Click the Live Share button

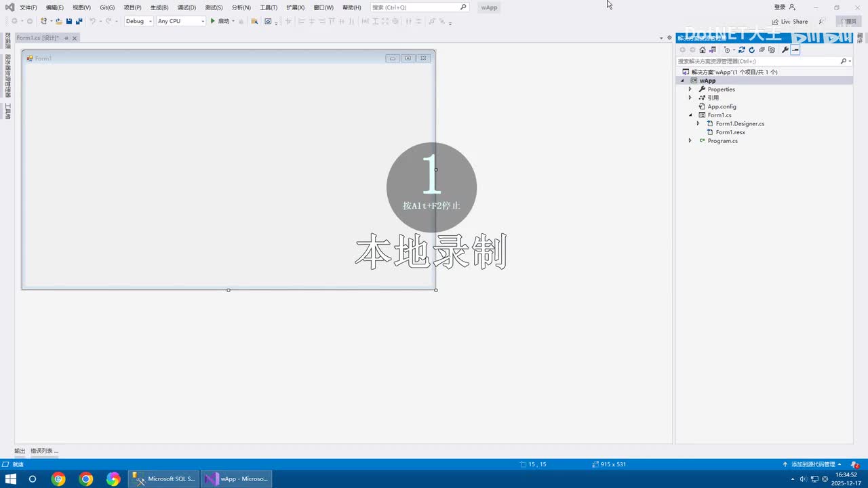(x=790, y=22)
